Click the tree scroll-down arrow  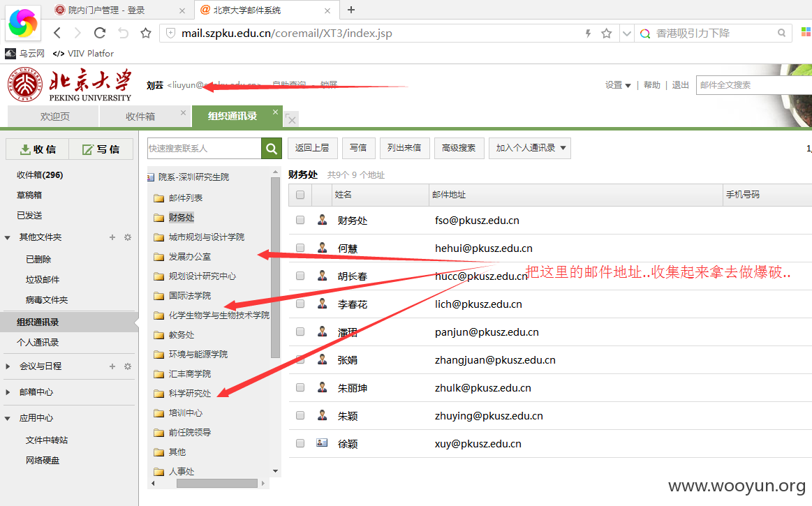275,471
